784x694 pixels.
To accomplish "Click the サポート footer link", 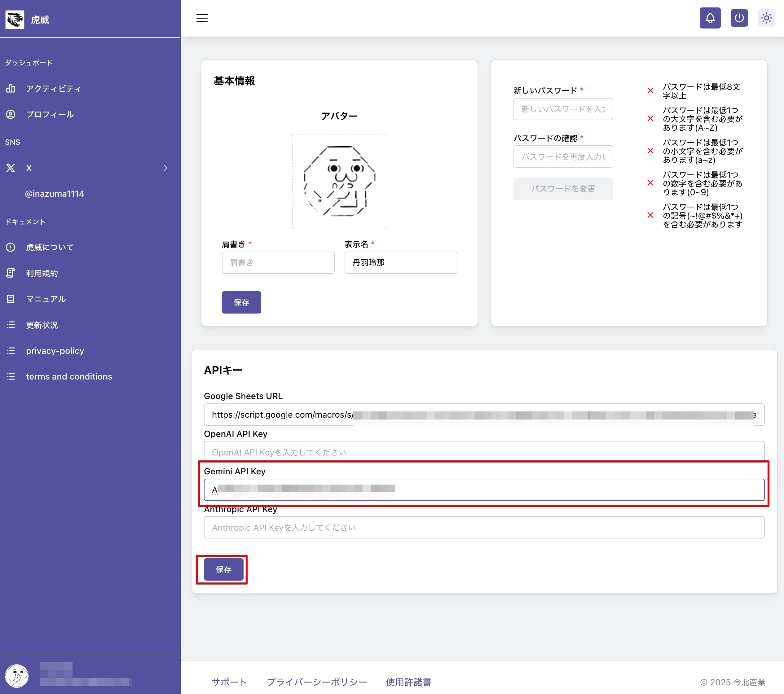I will [x=229, y=682].
